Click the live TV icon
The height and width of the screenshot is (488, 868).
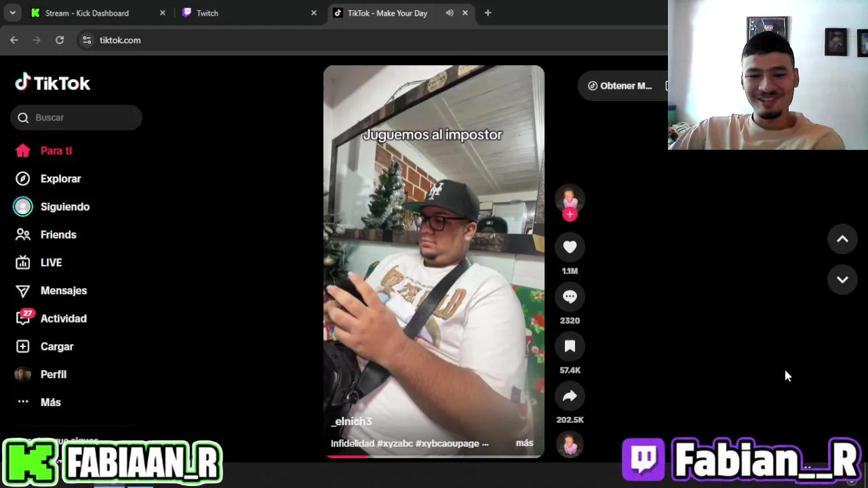pyautogui.click(x=23, y=262)
